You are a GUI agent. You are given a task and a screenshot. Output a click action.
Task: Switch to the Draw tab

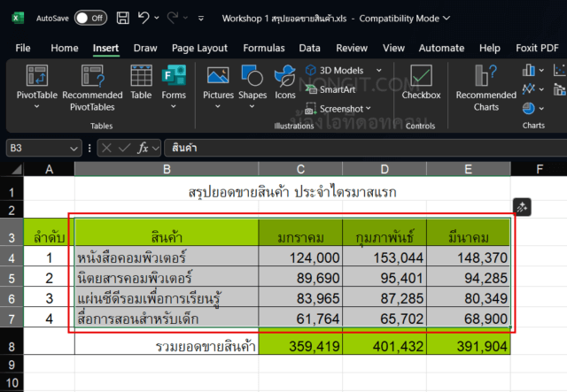145,48
